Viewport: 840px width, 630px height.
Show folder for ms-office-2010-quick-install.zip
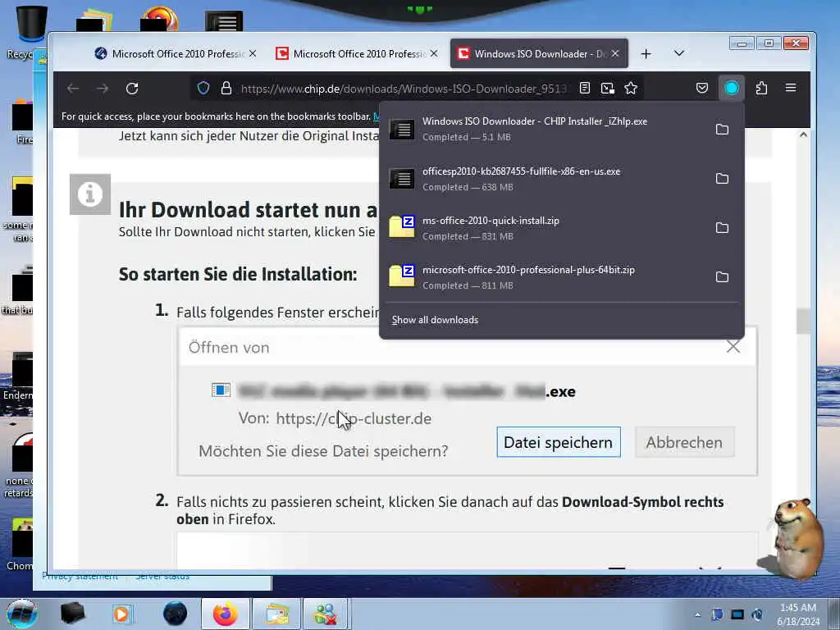tap(722, 228)
